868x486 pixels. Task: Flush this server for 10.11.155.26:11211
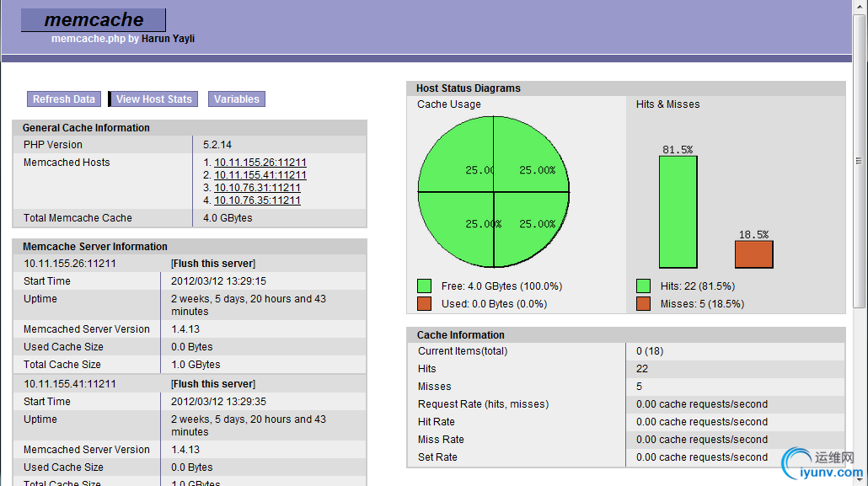point(213,264)
